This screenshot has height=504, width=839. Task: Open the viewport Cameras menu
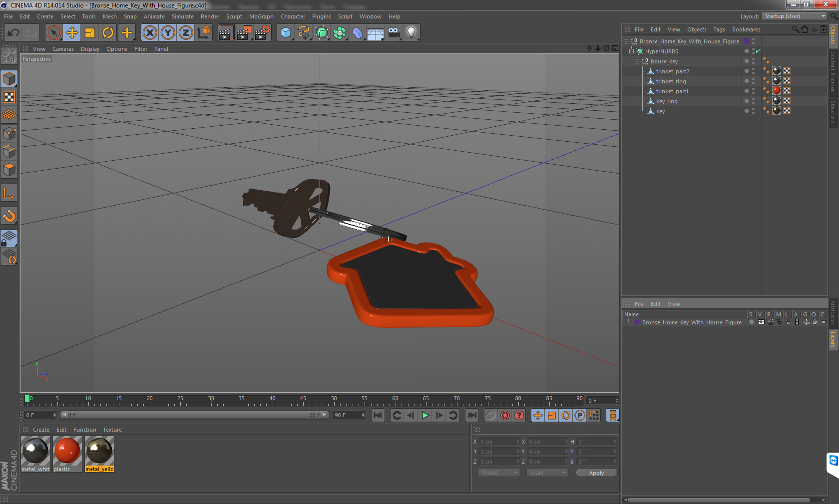[x=63, y=49]
